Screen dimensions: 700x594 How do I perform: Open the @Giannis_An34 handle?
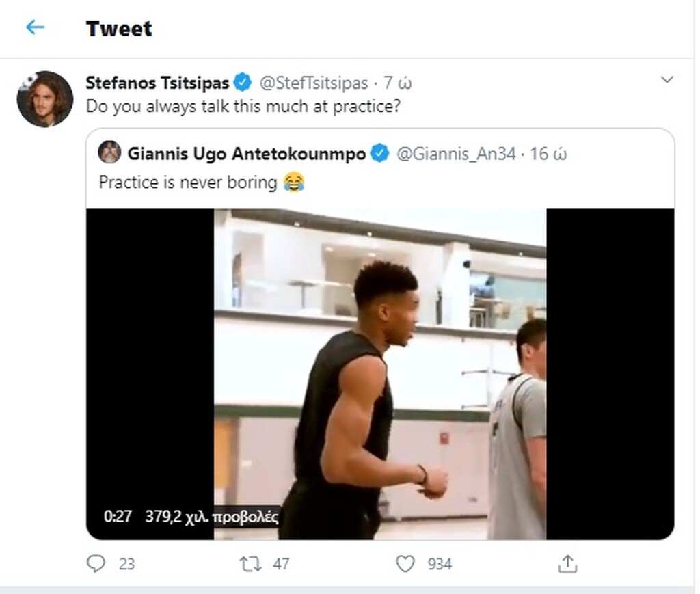coord(455,154)
